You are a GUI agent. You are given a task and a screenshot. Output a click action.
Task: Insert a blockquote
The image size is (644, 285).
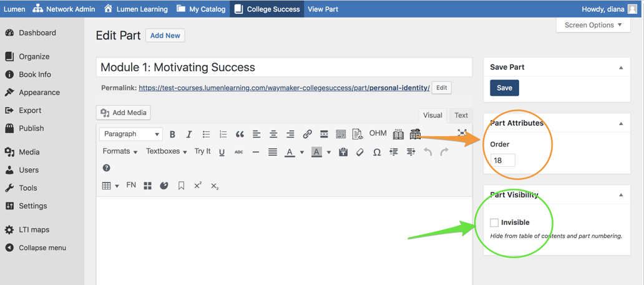(240, 134)
